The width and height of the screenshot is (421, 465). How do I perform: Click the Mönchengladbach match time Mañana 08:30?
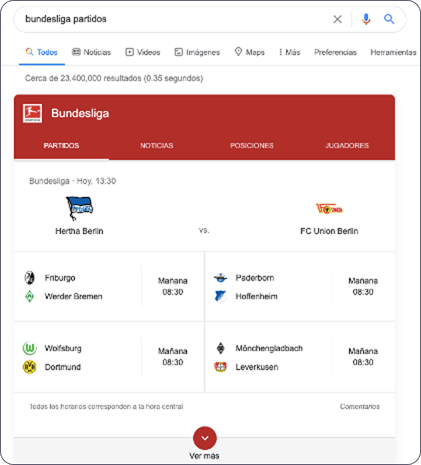click(363, 357)
